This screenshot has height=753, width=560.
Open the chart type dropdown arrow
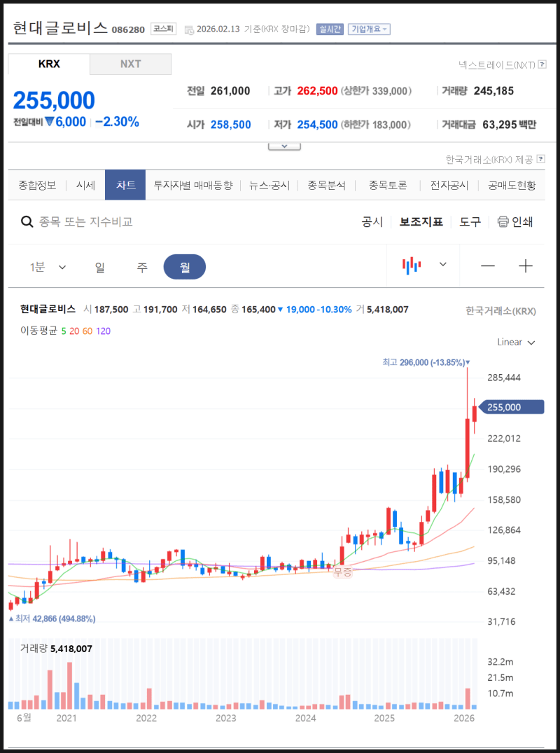click(443, 265)
